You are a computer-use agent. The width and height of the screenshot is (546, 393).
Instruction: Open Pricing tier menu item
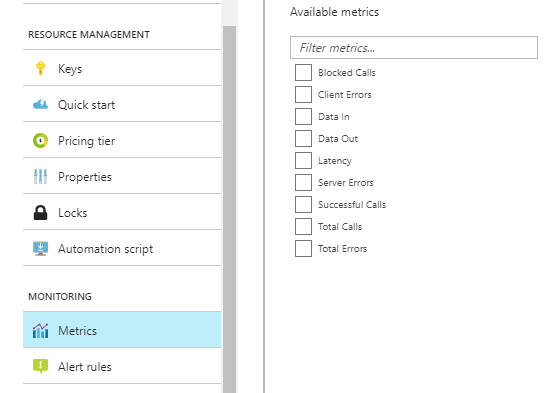click(122, 140)
